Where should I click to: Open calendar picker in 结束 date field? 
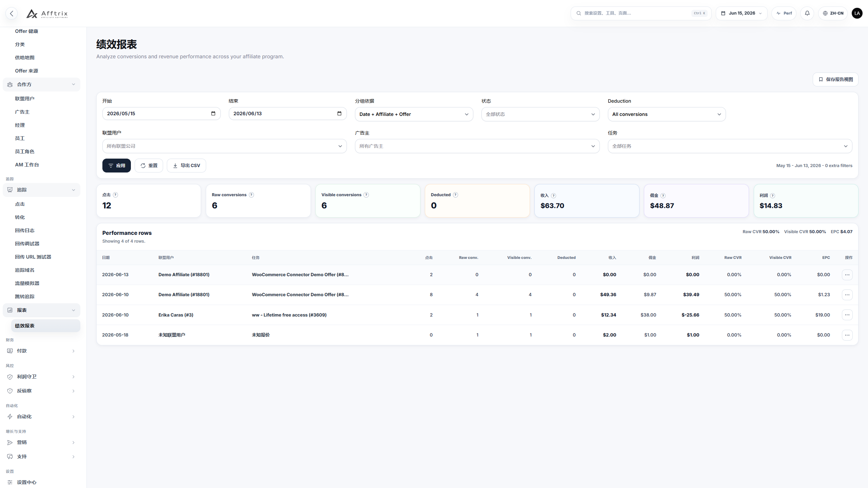[339, 114]
